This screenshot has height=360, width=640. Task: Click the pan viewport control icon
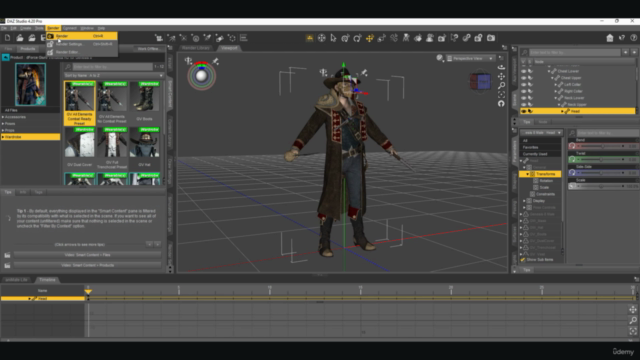click(x=501, y=76)
